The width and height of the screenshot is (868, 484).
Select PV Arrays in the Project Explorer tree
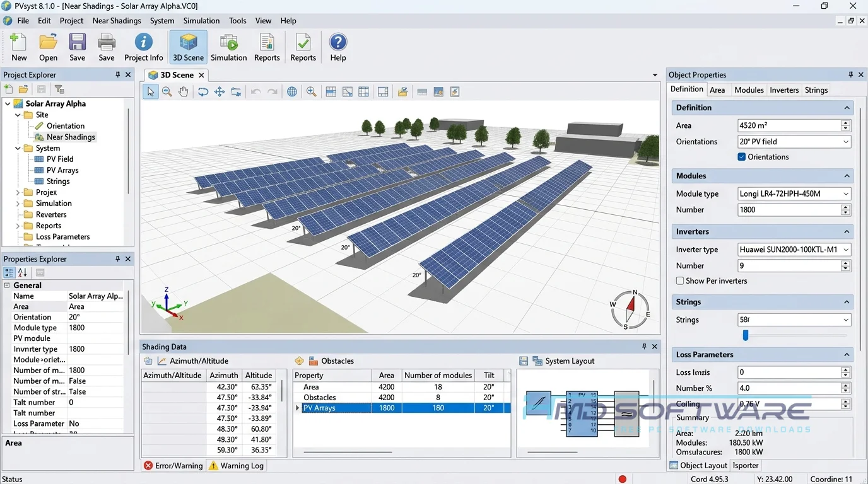point(62,170)
